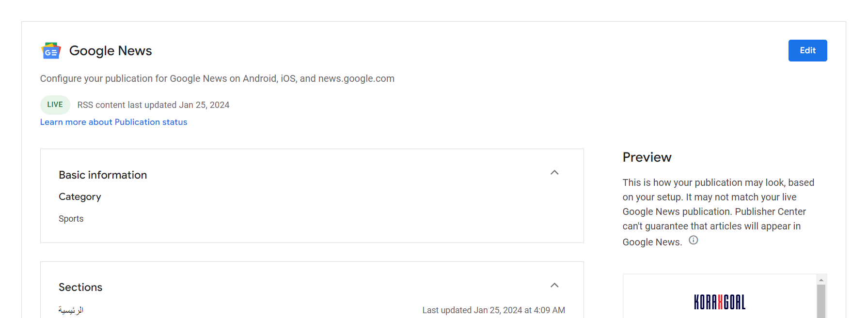Click the Category label

[80, 197]
